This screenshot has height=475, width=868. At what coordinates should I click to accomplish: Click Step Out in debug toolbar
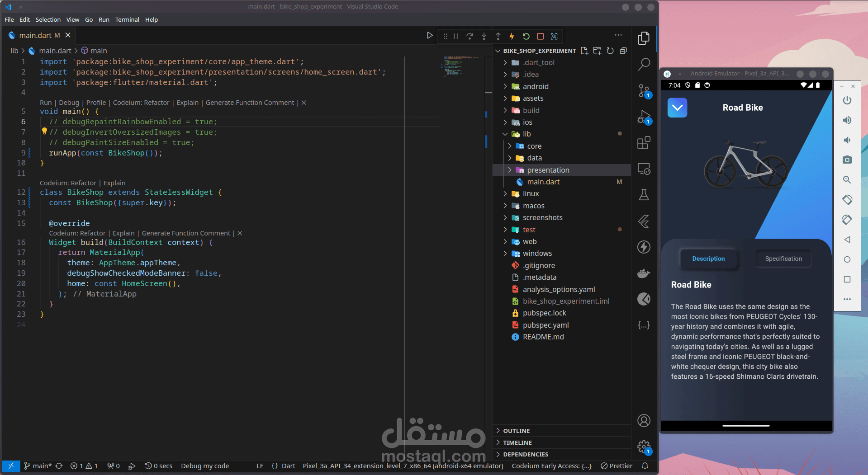pyautogui.click(x=498, y=36)
